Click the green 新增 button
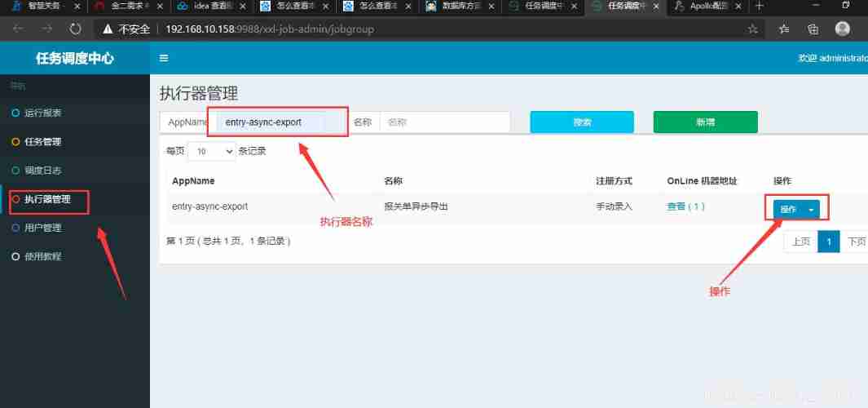 pos(705,122)
